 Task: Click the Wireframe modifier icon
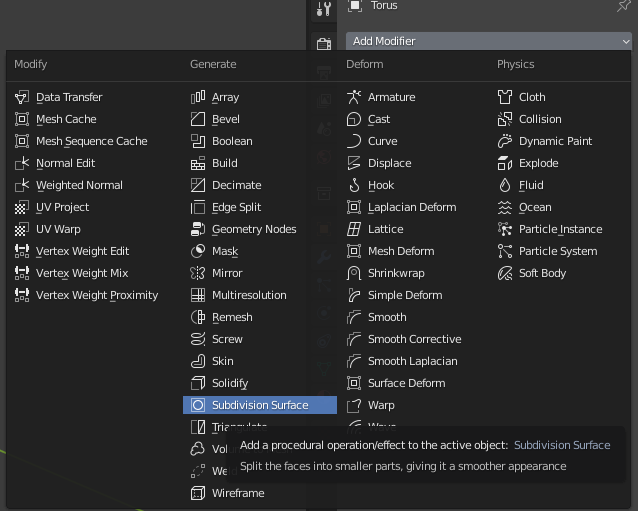(x=198, y=493)
